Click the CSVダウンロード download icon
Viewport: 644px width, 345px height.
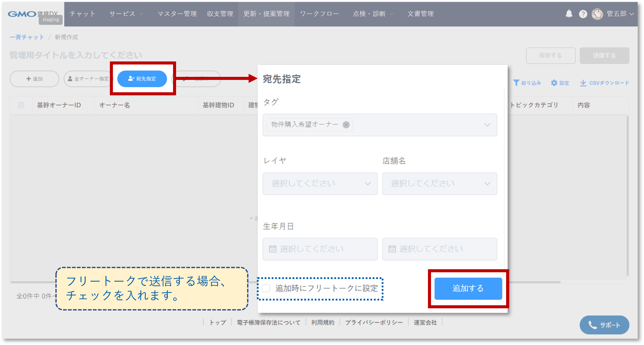point(583,83)
